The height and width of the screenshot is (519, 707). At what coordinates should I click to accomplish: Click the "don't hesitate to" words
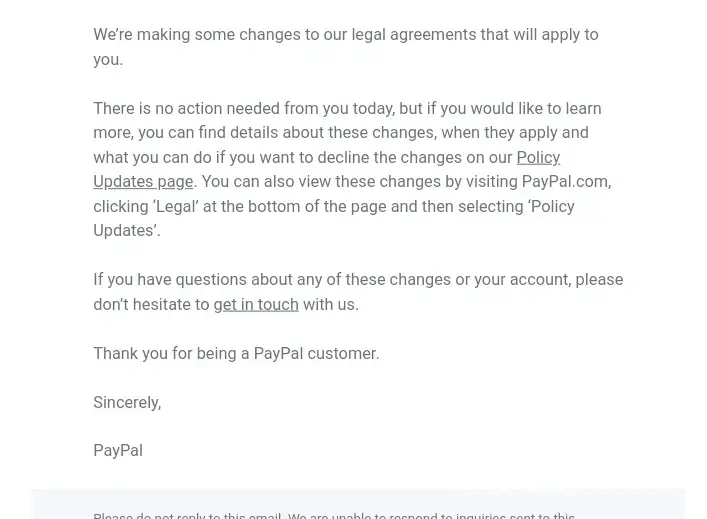[x=151, y=304]
